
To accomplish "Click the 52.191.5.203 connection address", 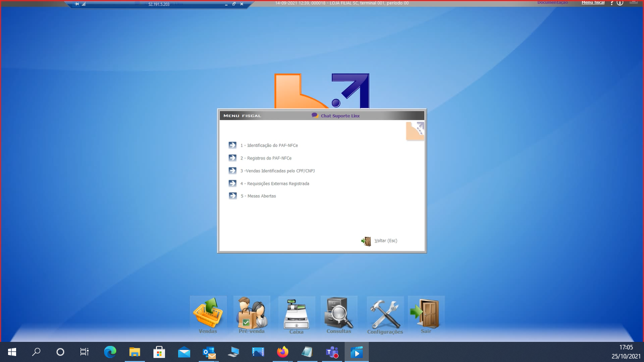I will pyautogui.click(x=158, y=4).
